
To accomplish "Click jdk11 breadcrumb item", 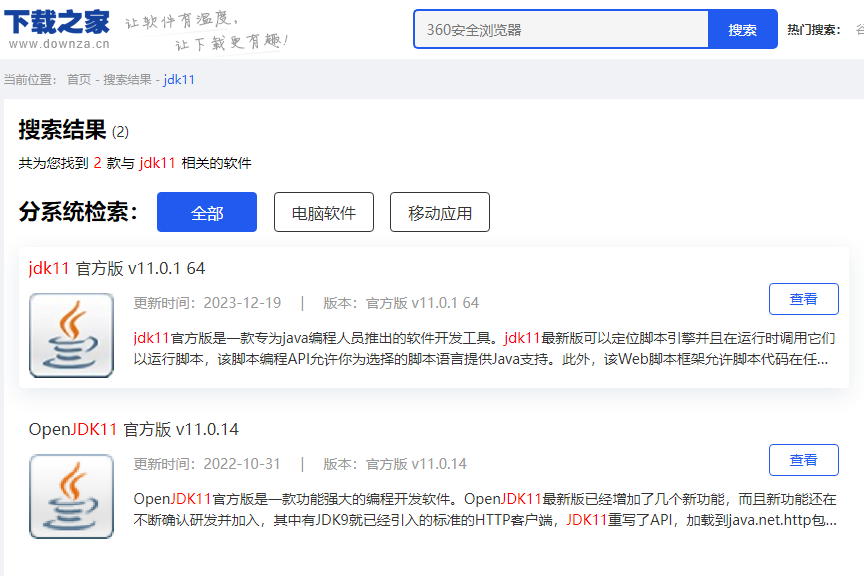I will tap(179, 80).
